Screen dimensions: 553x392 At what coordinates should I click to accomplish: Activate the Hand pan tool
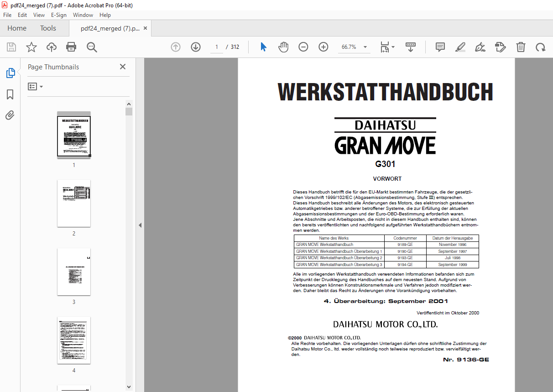[284, 47]
